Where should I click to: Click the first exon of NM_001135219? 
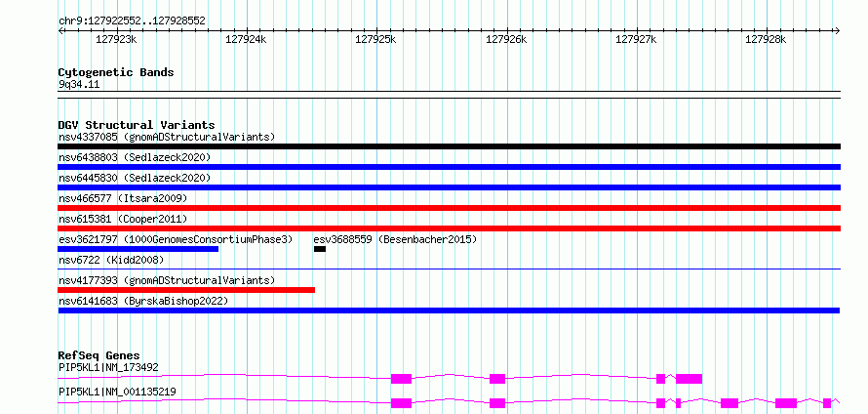pos(402,403)
